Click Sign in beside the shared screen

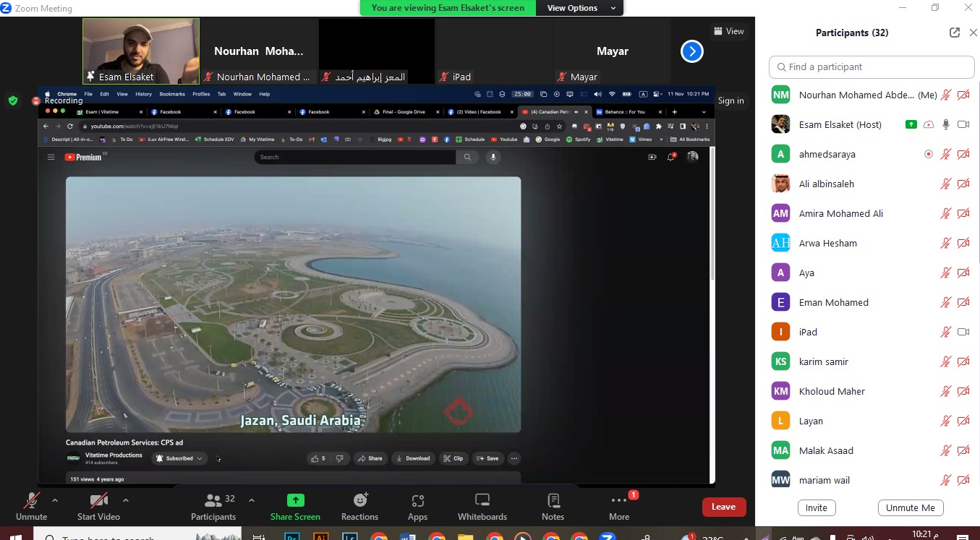pos(730,100)
